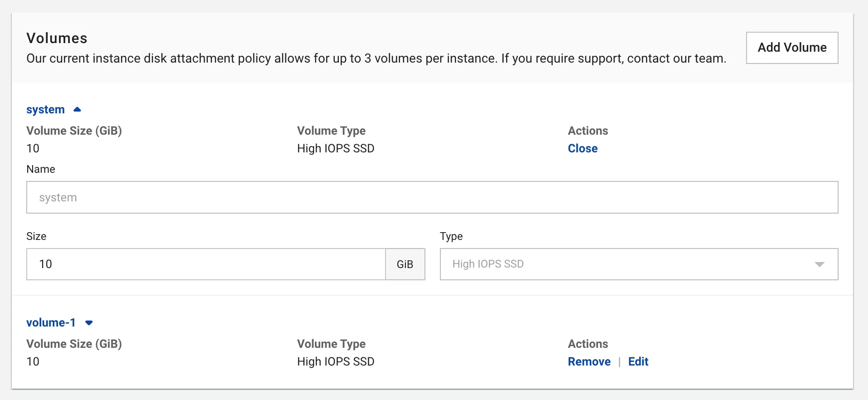Image resolution: width=868 pixels, height=400 pixels.
Task: Close the system volume editor
Action: [583, 148]
